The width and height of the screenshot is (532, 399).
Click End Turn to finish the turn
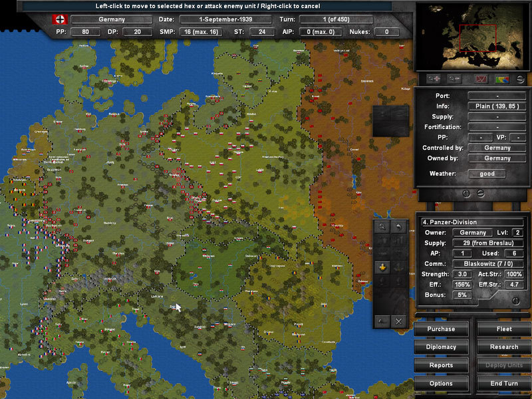click(504, 384)
